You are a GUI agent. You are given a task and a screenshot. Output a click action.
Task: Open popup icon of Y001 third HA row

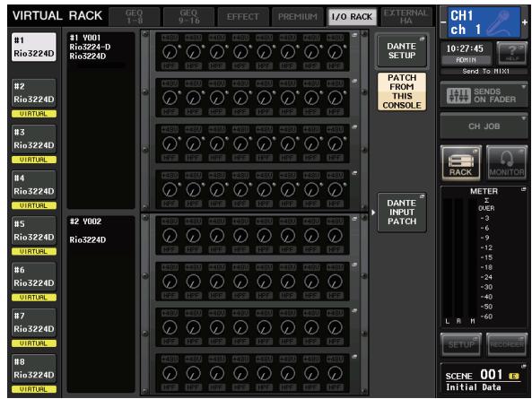pos(354,126)
